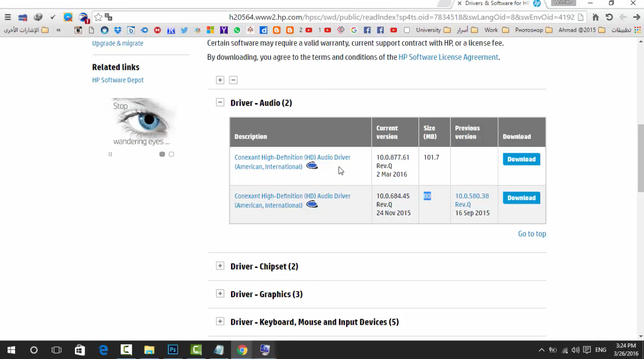
Task: Open the Upgrade & migrate link
Action: 118,43
